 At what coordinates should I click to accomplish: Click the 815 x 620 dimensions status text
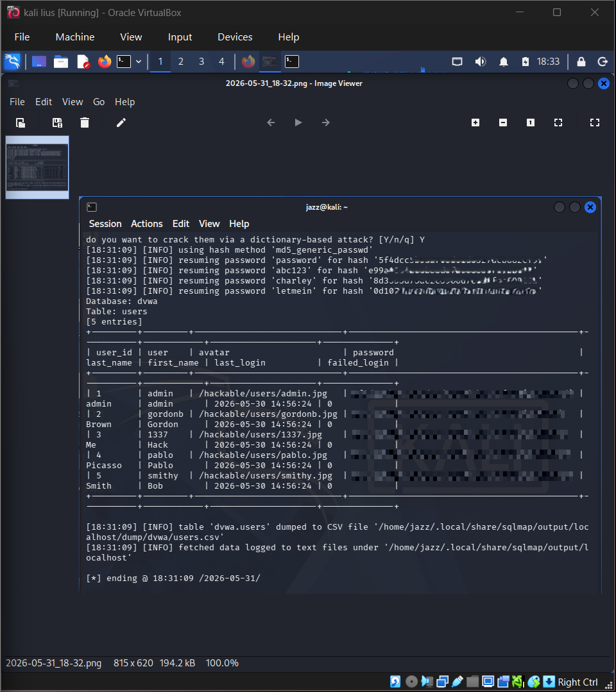tap(133, 663)
